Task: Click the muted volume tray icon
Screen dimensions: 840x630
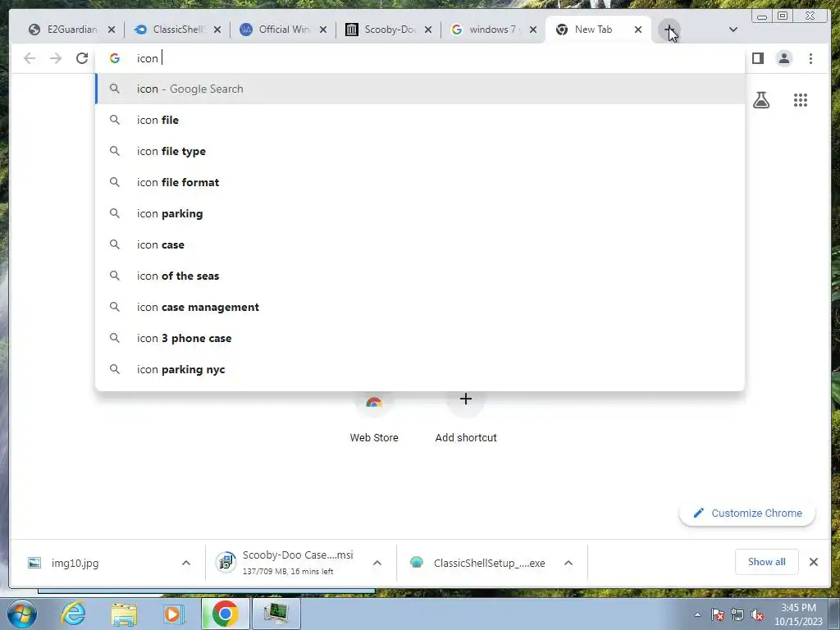Action: pyautogui.click(x=757, y=615)
